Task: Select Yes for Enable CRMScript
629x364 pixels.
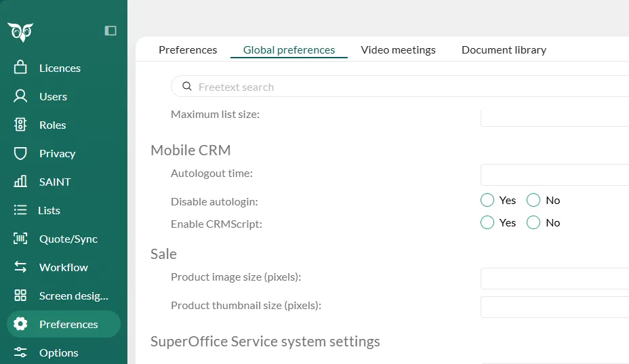Action: [487, 222]
